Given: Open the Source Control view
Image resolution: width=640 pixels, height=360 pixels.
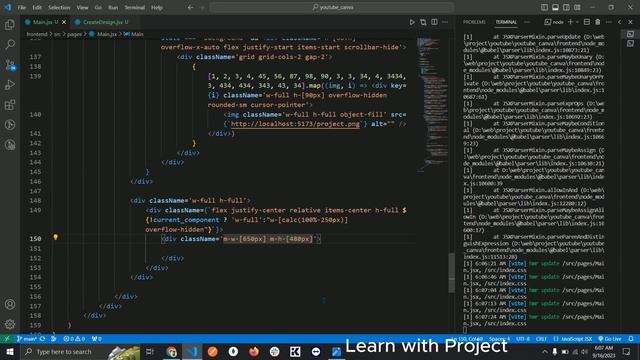Looking at the screenshot, I should 10,64.
